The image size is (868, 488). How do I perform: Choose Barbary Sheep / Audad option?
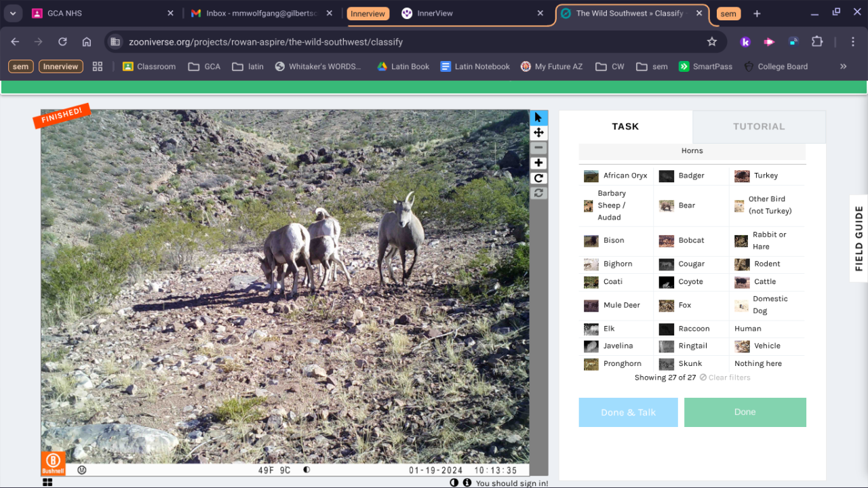[616, 205]
